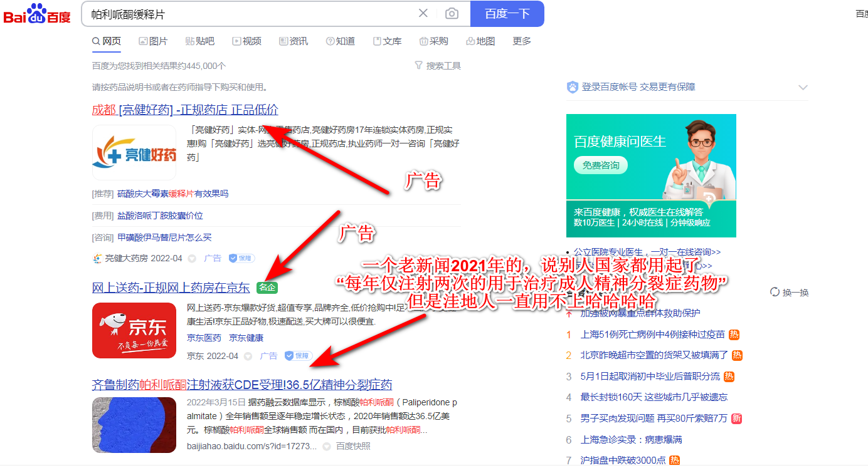Click 保障 badge in 京东 row
The height and width of the screenshot is (468, 868).
click(298, 356)
